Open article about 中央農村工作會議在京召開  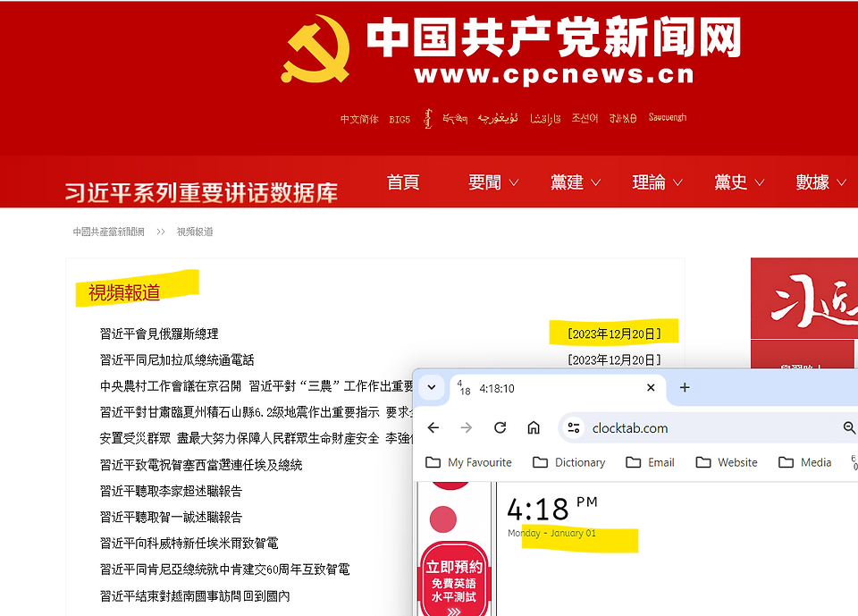pyautogui.click(x=257, y=386)
